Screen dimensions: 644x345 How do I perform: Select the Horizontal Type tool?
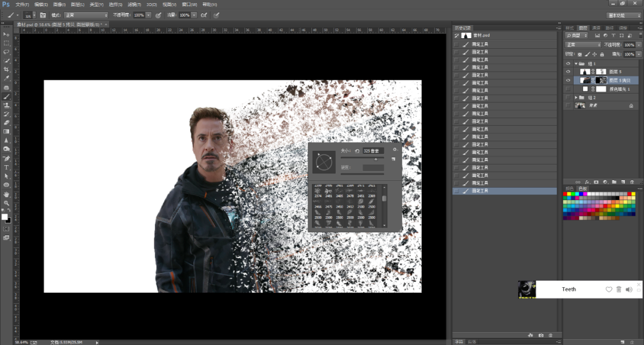(6, 167)
